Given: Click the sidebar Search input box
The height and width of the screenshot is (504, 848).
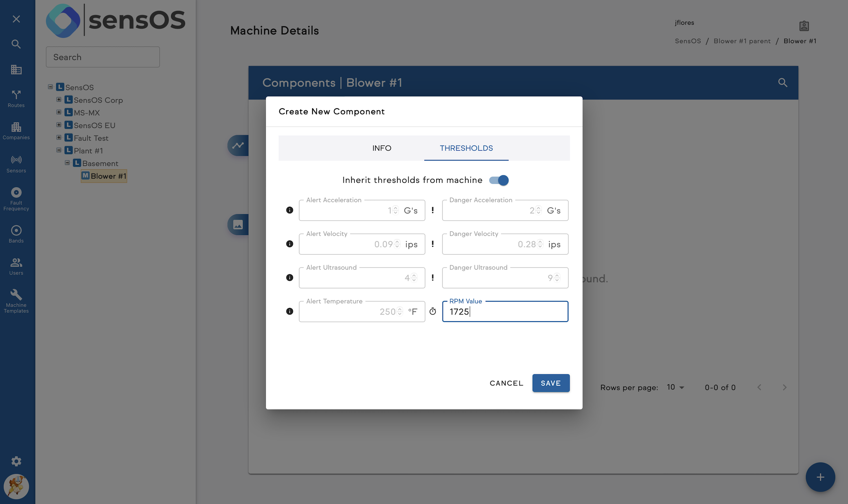Looking at the screenshot, I should click(103, 57).
